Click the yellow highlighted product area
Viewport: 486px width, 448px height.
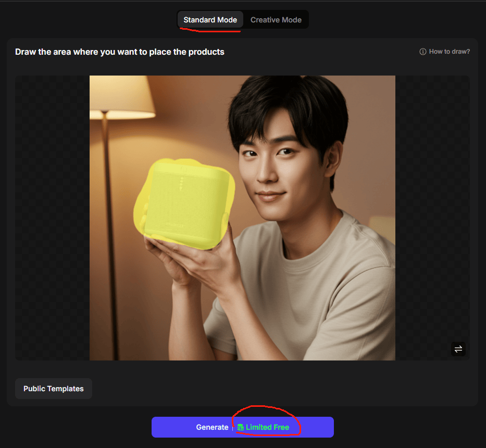pyautogui.click(x=184, y=203)
